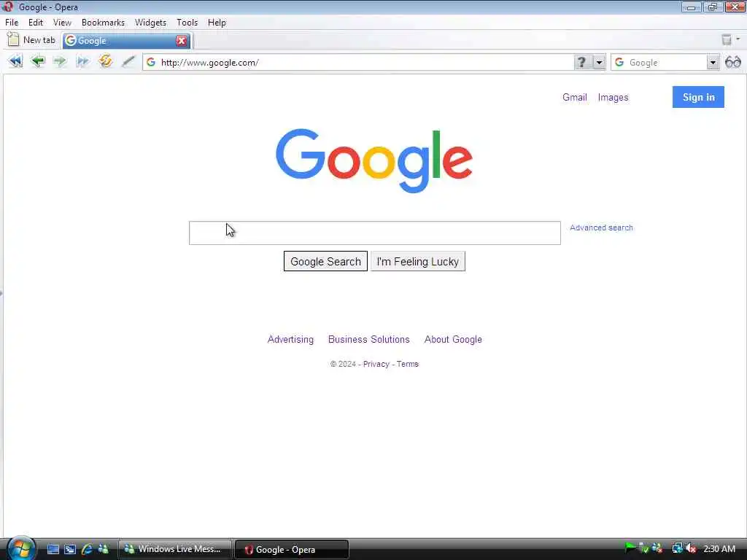This screenshot has width=747, height=560.
Task: Close the Google tab with the red X
Action: click(x=182, y=41)
